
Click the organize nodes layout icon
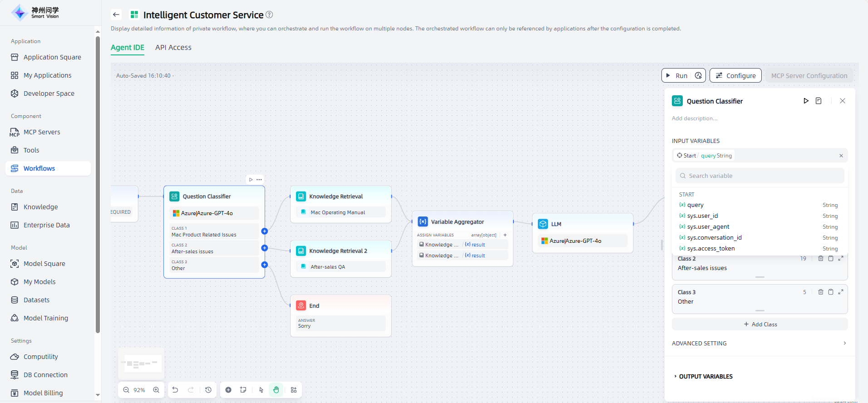(294, 390)
